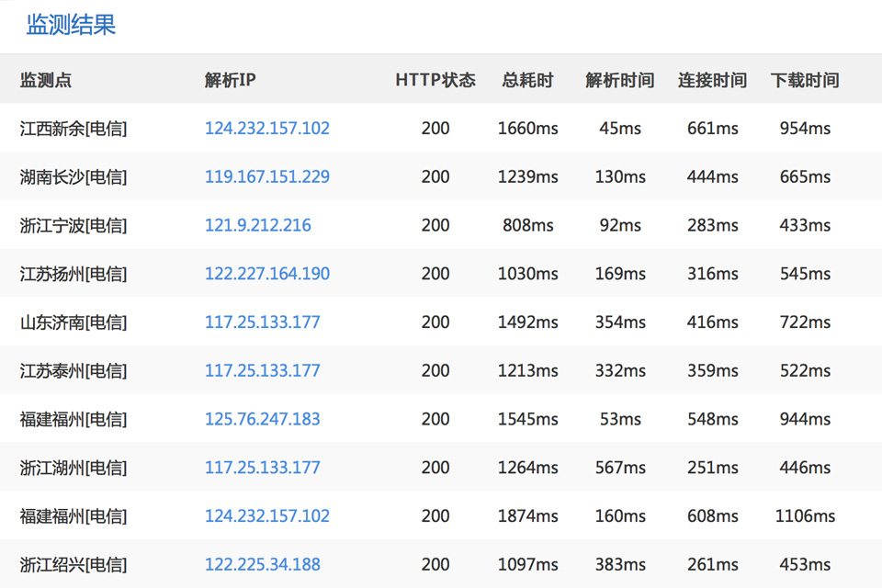Image resolution: width=882 pixels, height=588 pixels.
Task: Click the 下载时间 column header
Action: (x=805, y=80)
